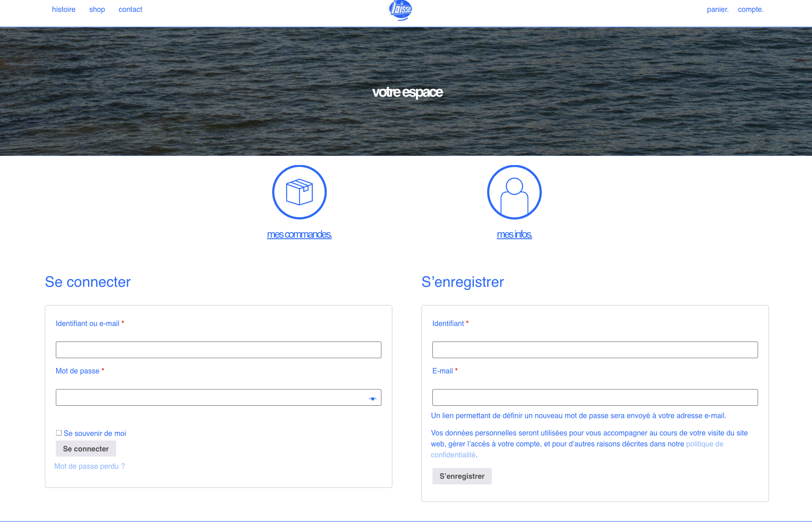Focus the registration E-mail field
This screenshot has width=812, height=528.
(x=595, y=397)
